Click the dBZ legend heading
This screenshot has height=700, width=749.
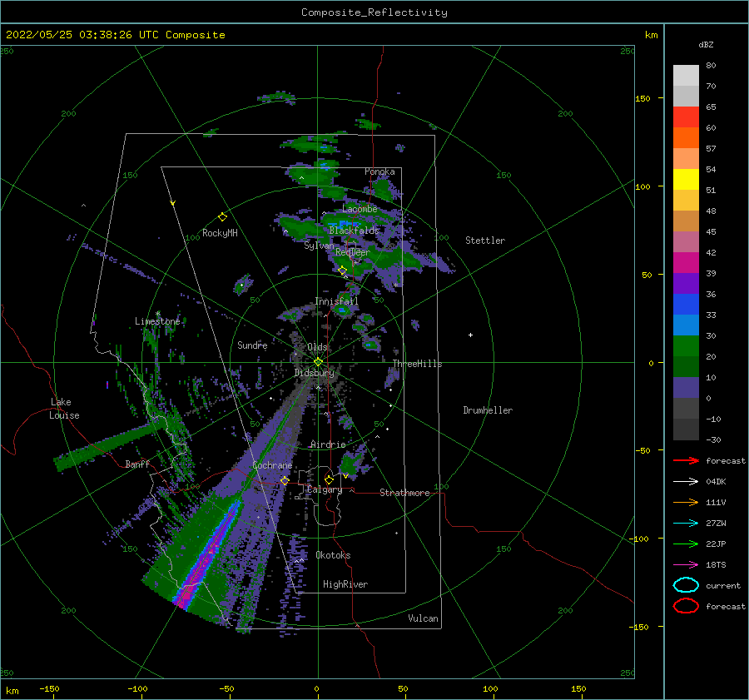pos(706,44)
